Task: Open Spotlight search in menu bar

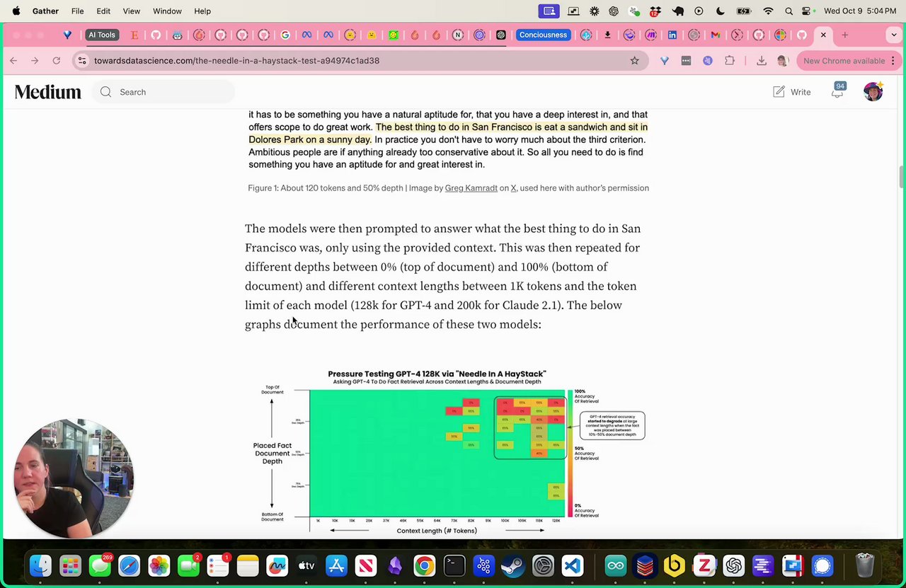Action: (789, 11)
